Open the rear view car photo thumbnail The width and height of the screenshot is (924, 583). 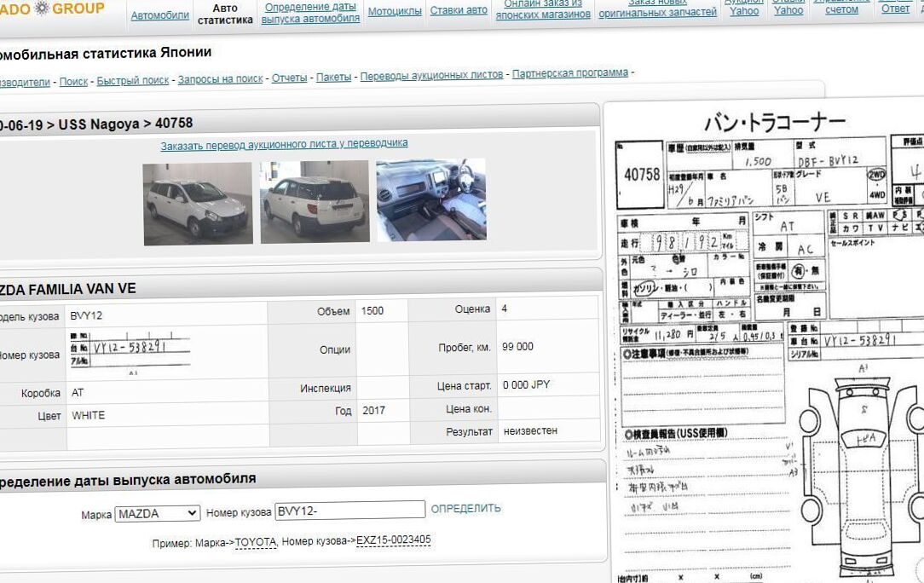314,203
